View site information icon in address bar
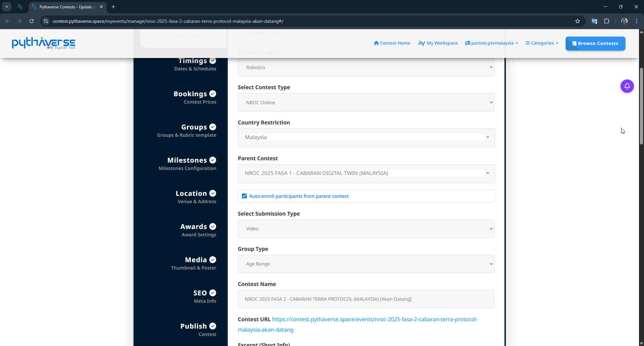644x346 pixels. click(46, 21)
